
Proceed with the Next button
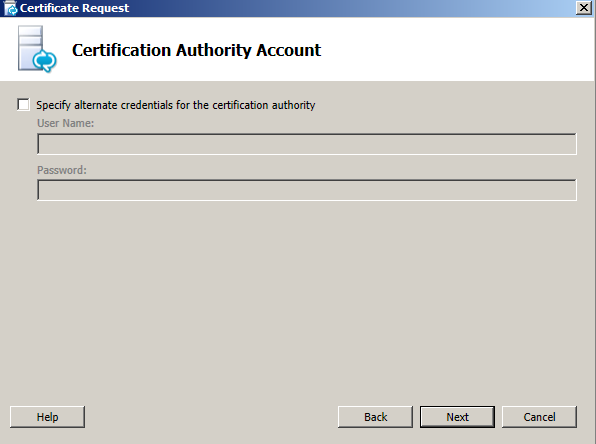(457, 417)
